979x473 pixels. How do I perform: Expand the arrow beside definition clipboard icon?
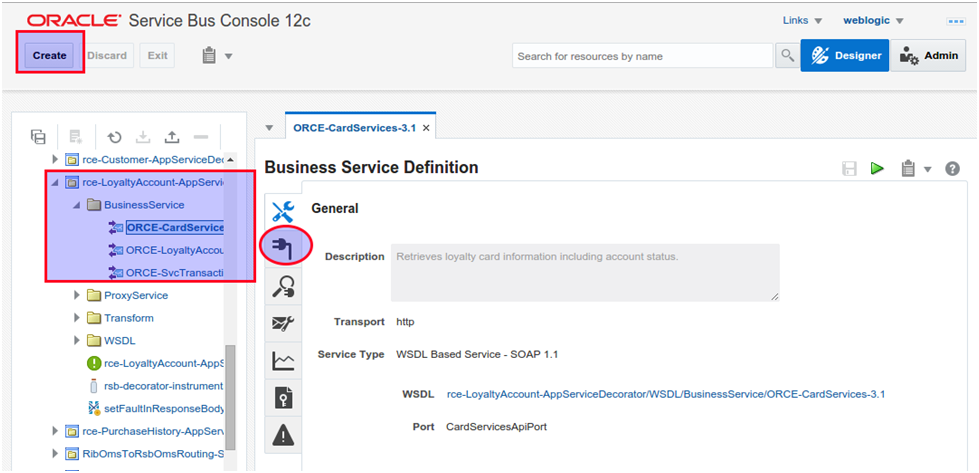[x=927, y=169]
